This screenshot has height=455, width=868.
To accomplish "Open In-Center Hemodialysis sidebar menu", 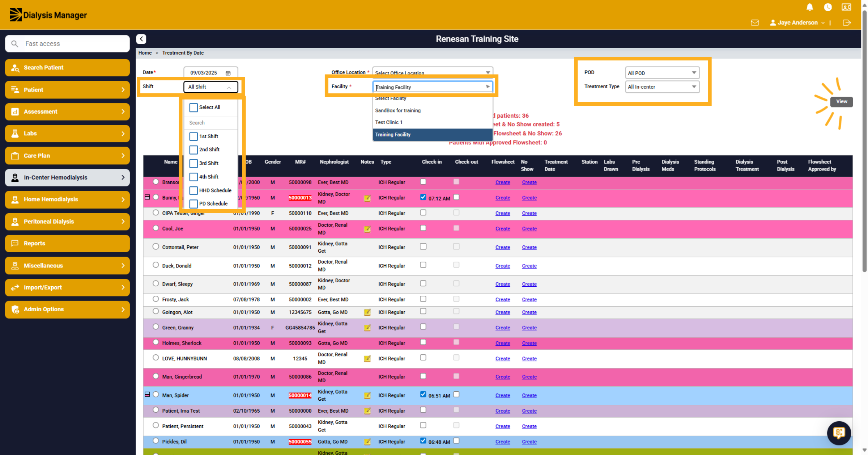I will click(x=67, y=177).
